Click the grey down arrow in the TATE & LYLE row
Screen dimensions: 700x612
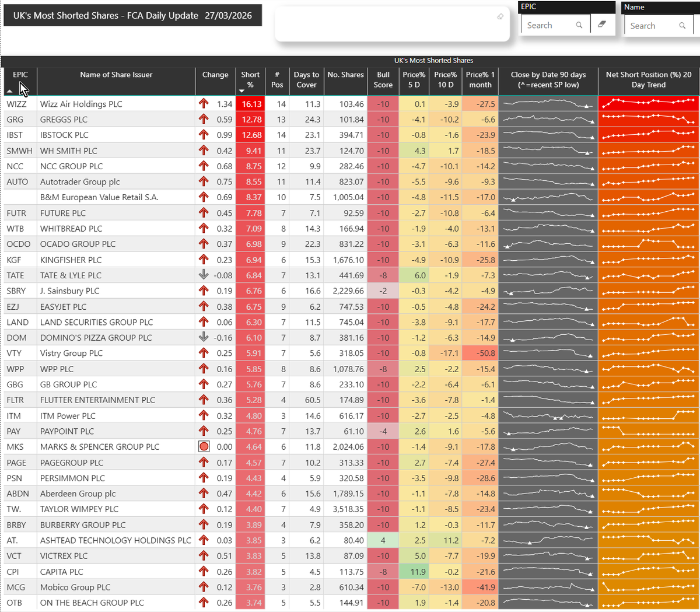(204, 275)
